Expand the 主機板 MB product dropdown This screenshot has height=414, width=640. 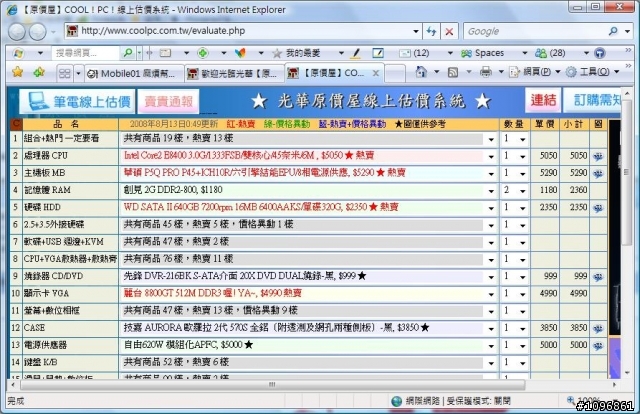(491, 174)
